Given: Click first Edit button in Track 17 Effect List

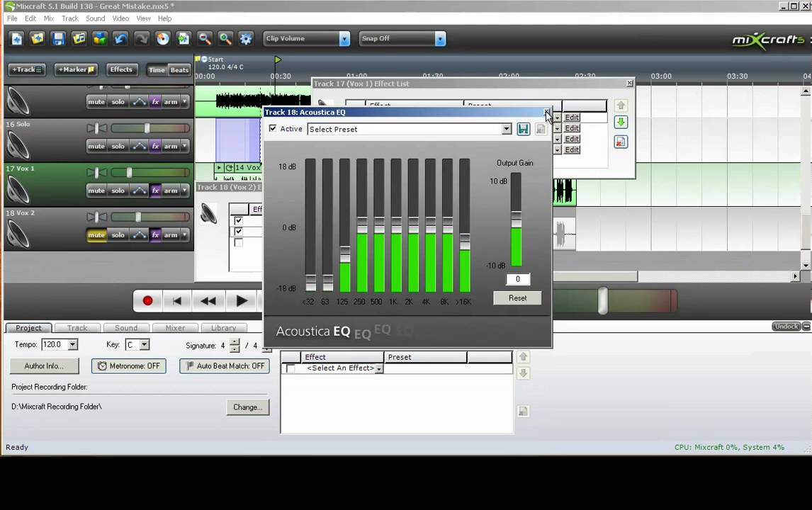Looking at the screenshot, I should pos(572,118).
